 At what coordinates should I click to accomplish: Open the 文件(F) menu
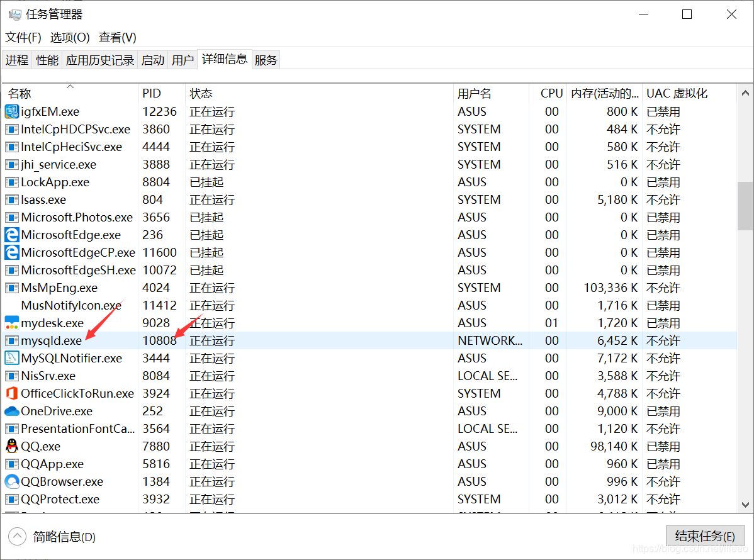(23, 38)
